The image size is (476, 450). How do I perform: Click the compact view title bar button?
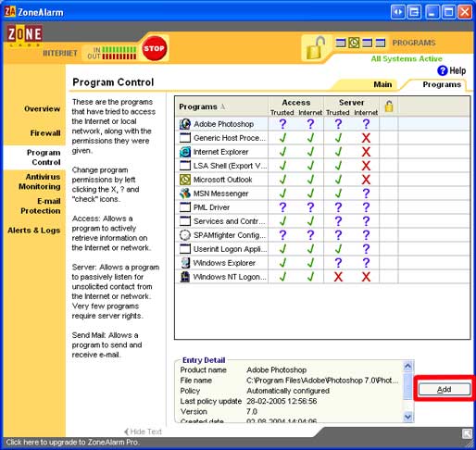pyautogui.click(x=398, y=12)
